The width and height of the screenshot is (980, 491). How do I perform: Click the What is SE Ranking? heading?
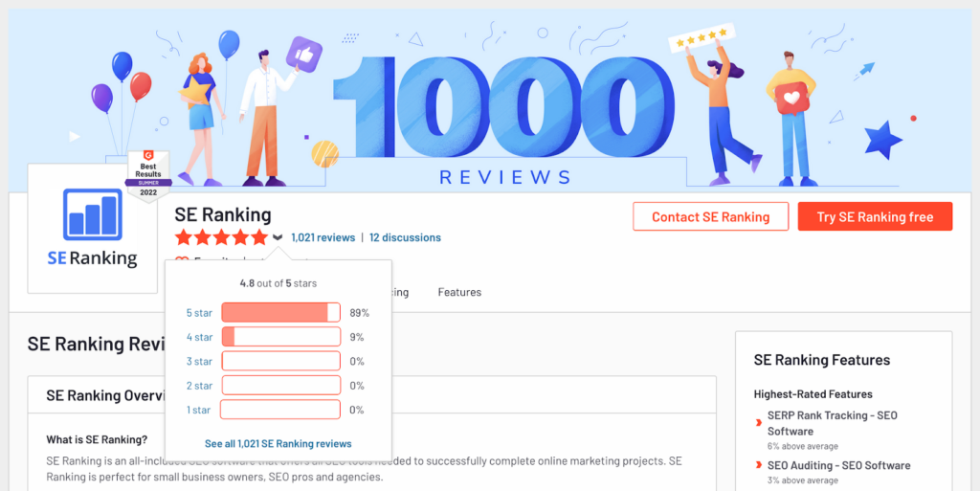click(x=97, y=439)
